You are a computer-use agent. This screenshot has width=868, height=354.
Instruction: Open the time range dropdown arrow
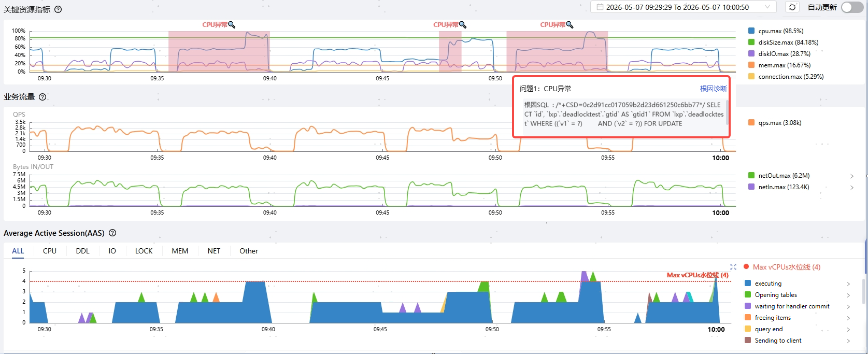tap(767, 7)
